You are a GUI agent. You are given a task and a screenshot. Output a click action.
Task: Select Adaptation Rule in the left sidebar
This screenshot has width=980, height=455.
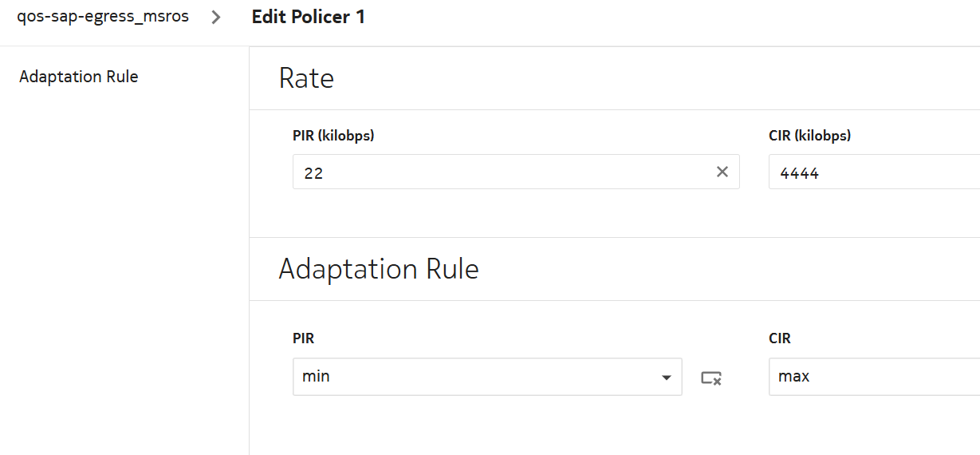(79, 77)
